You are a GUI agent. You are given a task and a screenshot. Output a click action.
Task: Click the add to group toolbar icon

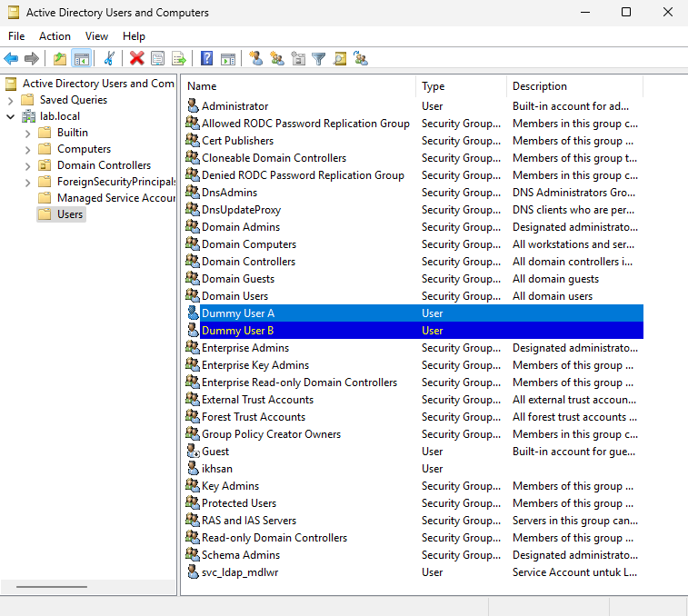click(x=361, y=58)
